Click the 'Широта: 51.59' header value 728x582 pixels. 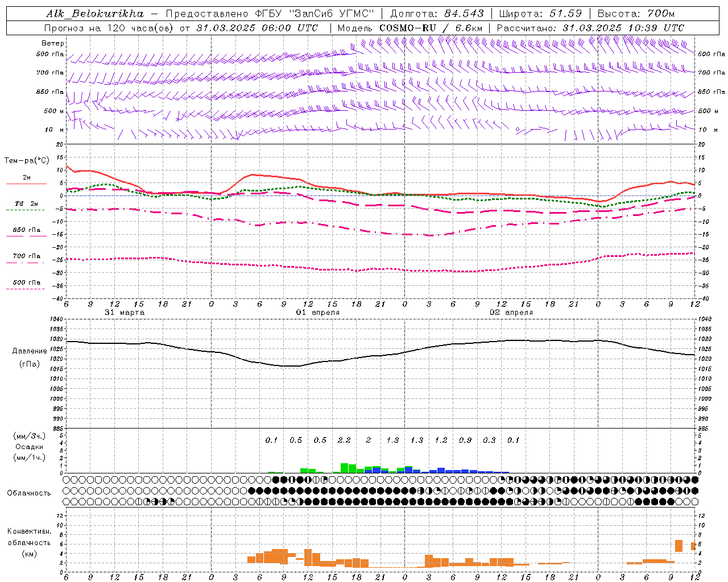point(540,13)
